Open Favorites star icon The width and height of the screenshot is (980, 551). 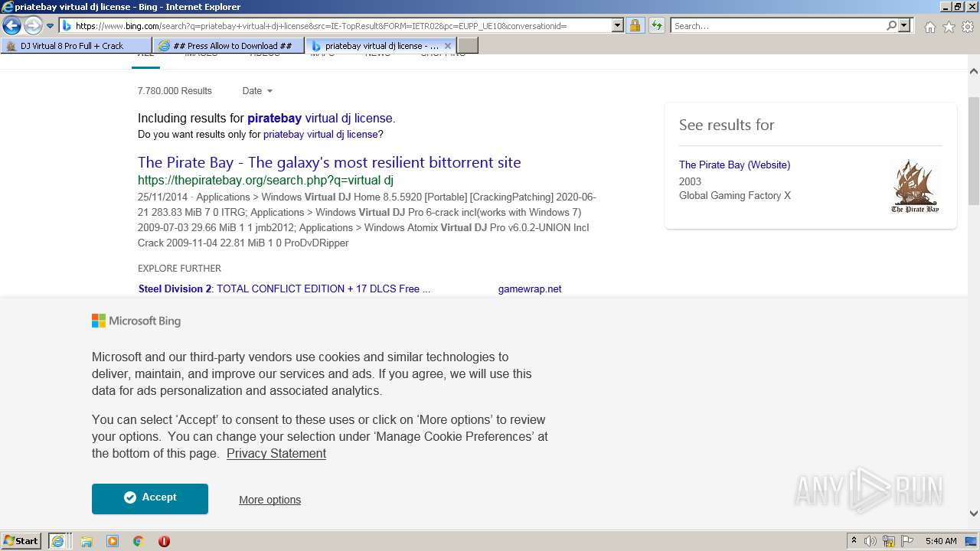949,27
